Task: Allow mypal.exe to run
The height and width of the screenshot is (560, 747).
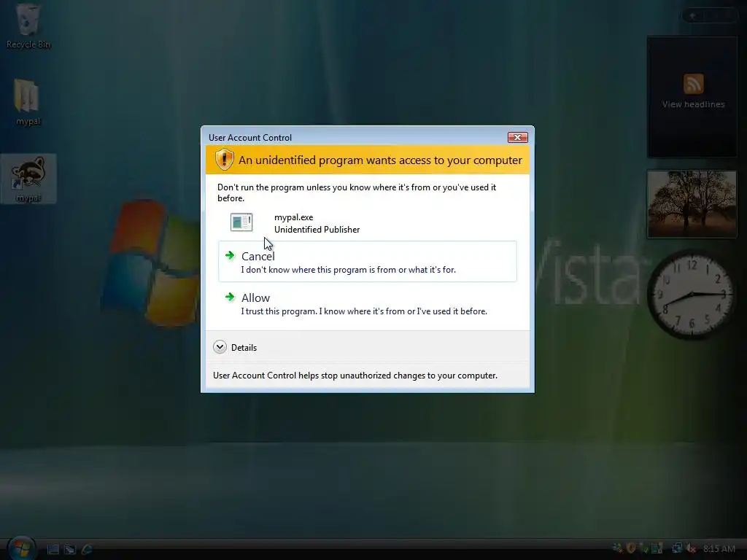Action: [368, 303]
